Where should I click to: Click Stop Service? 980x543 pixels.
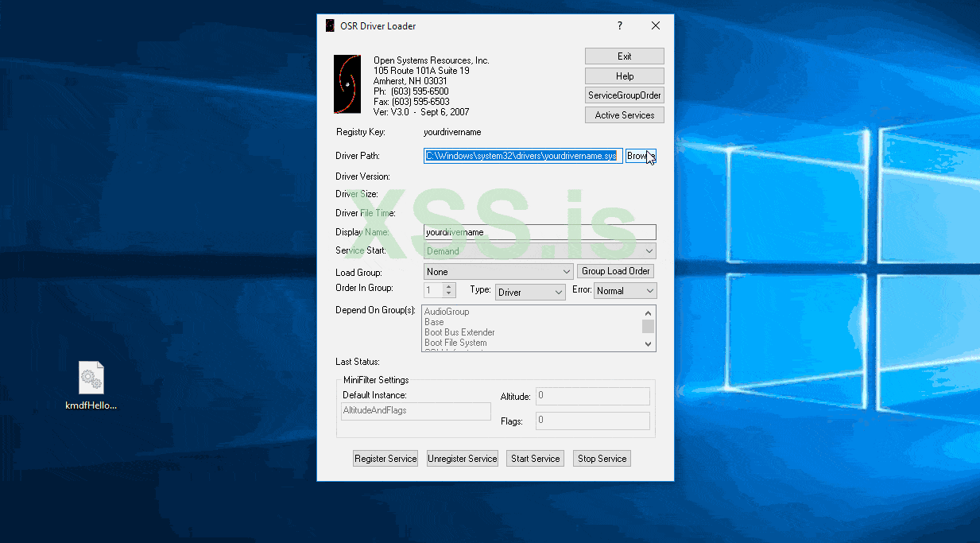pos(602,459)
